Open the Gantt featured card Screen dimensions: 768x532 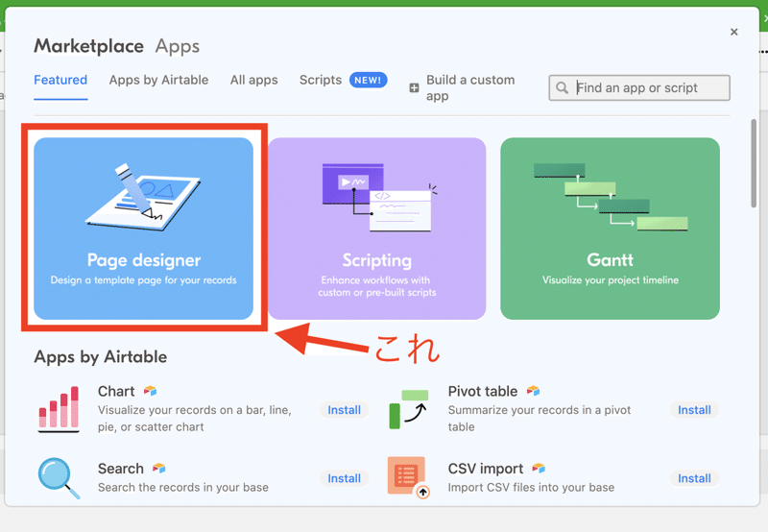click(x=610, y=229)
